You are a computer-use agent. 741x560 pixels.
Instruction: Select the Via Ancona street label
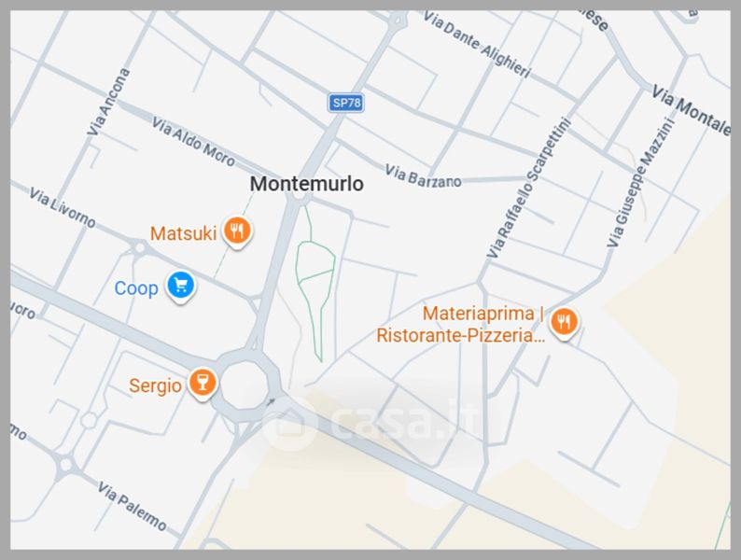pyautogui.click(x=108, y=102)
